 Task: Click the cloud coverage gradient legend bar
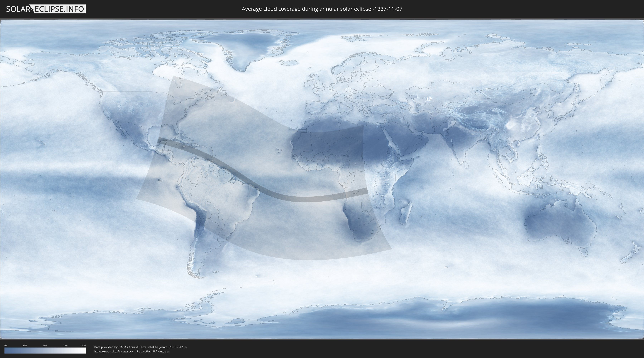point(45,350)
